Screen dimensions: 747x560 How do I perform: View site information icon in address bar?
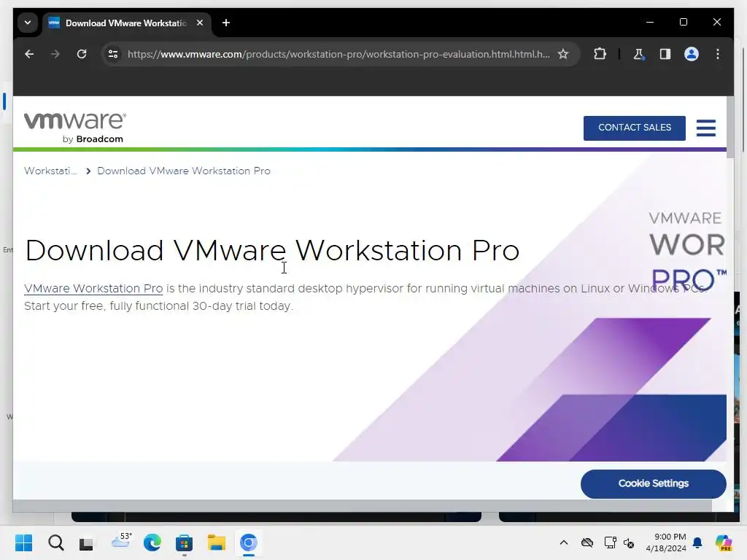click(113, 54)
